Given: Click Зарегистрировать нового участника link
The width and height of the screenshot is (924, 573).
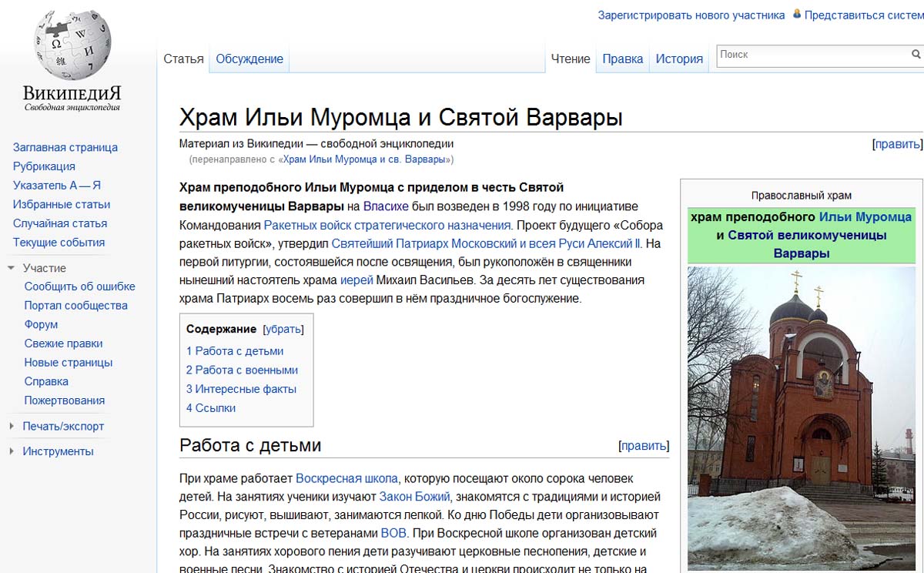Looking at the screenshot, I should [x=691, y=15].
